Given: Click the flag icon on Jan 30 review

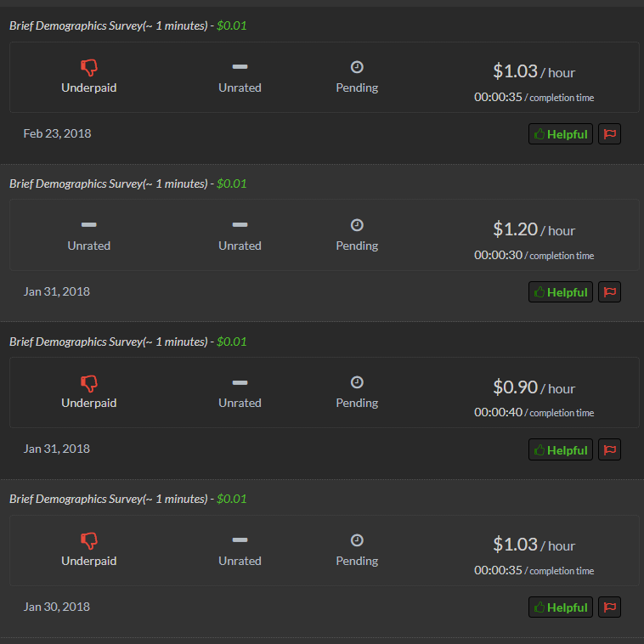Looking at the screenshot, I should 609,607.
